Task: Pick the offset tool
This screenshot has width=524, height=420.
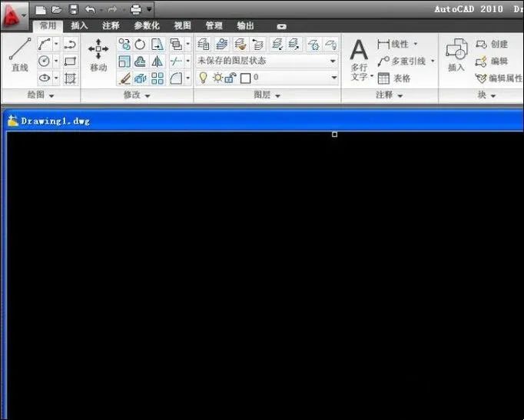Action: [x=141, y=61]
